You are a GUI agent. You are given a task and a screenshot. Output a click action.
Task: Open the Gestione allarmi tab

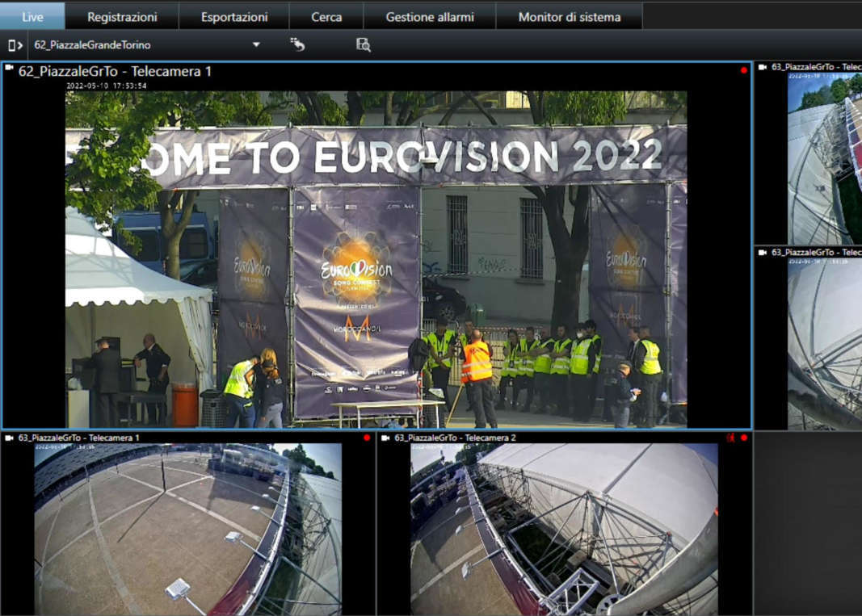(x=430, y=16)
